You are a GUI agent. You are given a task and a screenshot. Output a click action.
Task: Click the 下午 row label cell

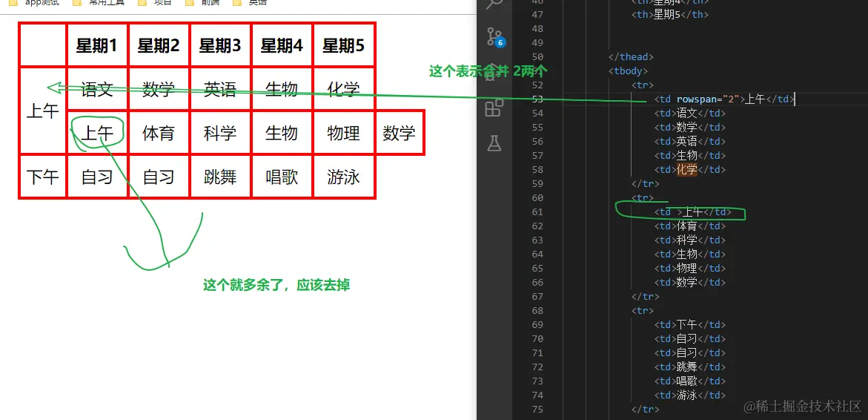click(x=43, y=177)
